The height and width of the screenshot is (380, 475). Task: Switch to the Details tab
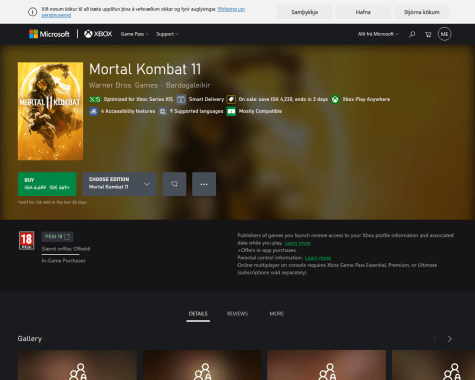(x=198, y=314)
